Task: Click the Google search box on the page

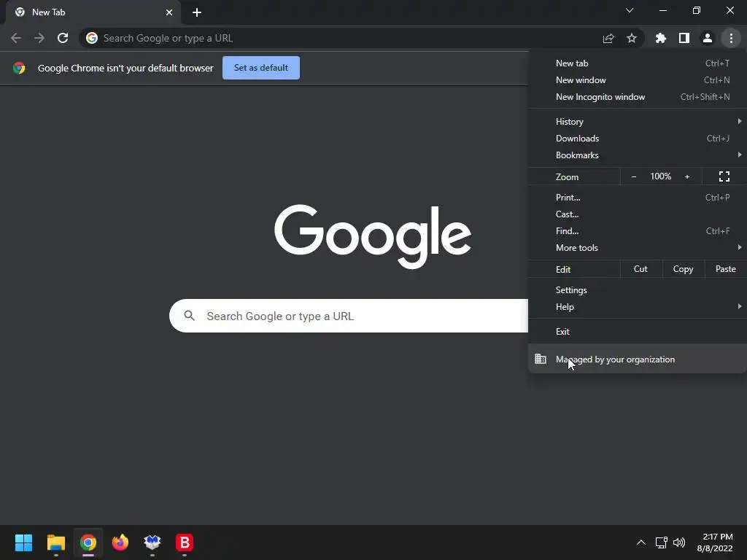Action: [349, 316]
